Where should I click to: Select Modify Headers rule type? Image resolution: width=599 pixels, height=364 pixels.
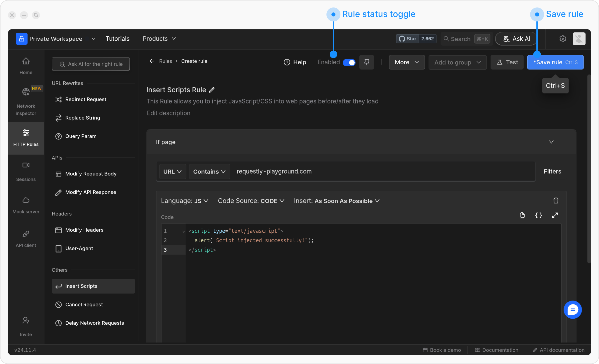click(x=84, y=230)
